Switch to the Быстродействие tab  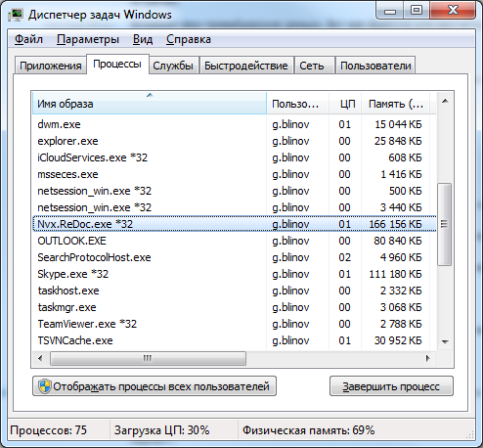click(x=246, y=66)
